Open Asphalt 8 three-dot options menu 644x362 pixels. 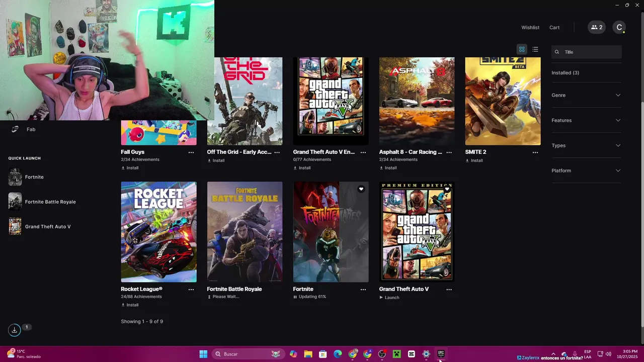pyautogui.click(x=449, y=152)
